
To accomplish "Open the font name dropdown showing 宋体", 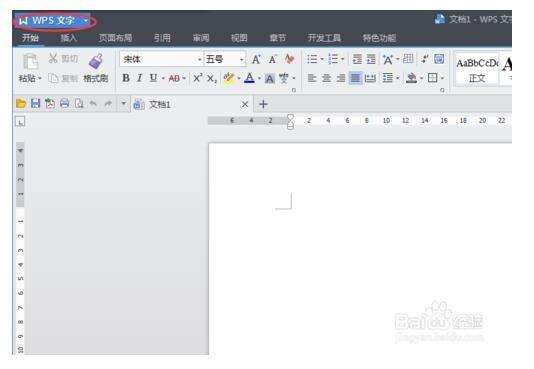I will point(161,60).
